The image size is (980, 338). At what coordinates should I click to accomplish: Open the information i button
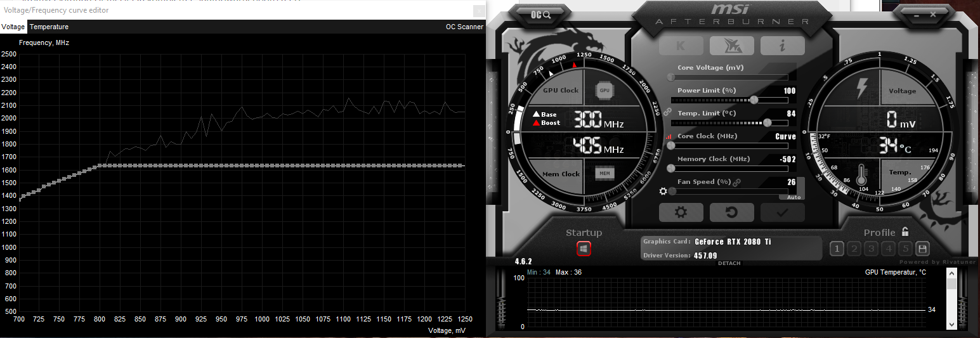pos(782,46)
